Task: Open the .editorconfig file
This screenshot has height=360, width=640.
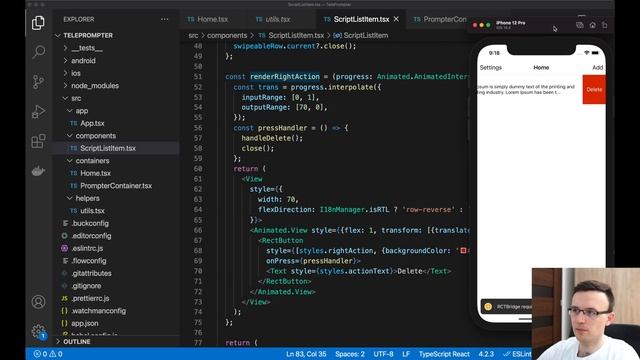Action: [x=91, y=236]
